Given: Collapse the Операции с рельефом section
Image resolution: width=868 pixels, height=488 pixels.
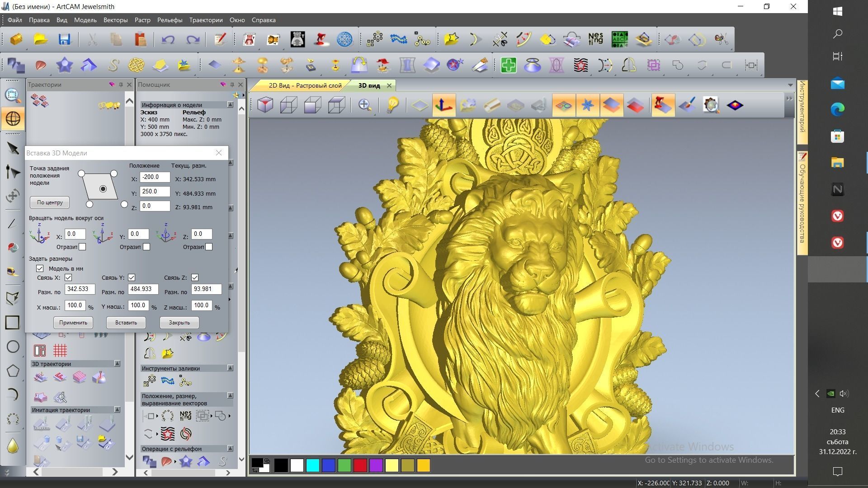Looking at the screenshot, I should (230, 448).
